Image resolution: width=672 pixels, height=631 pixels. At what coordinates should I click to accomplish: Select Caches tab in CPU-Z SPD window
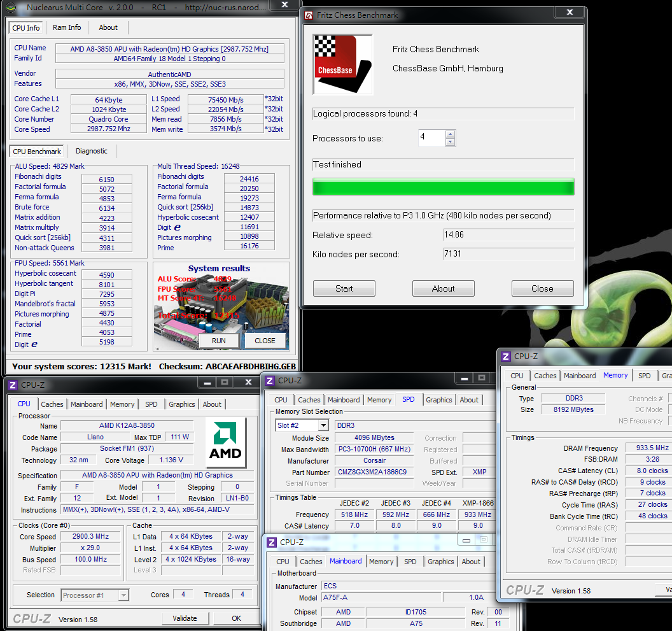(309, 400)
